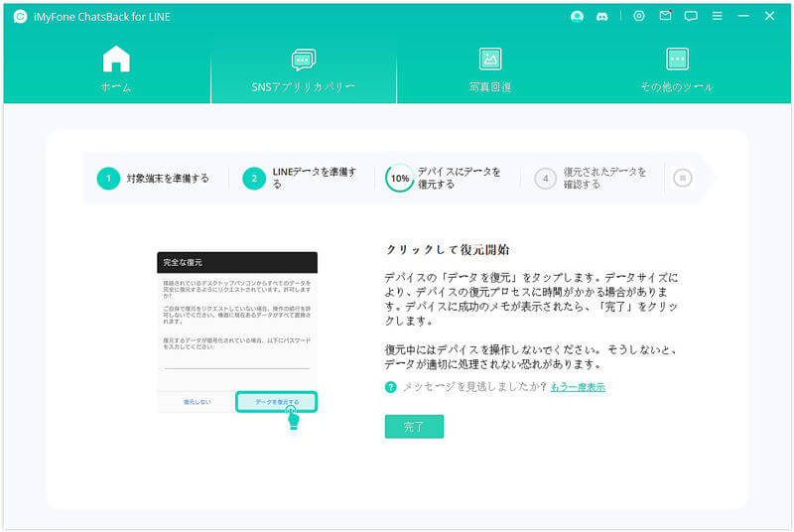Click the iMyFone ChatsBack logo icon

pos(20,17)
